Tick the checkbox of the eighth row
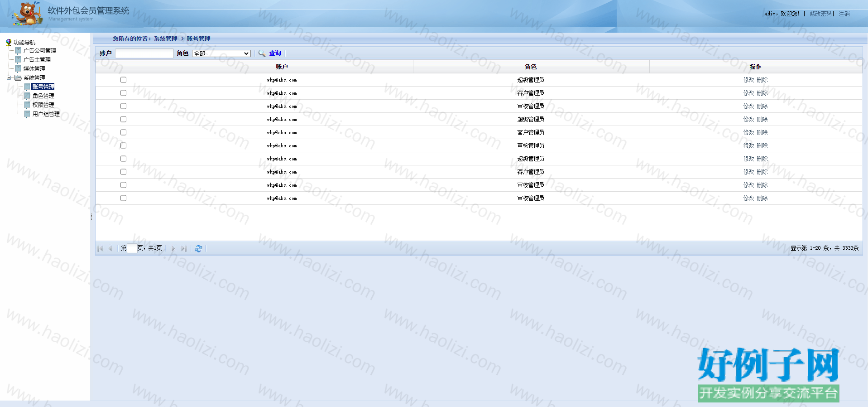Viewport: 868px width, 407px height. pyautogui.click(x=123, y=172)
